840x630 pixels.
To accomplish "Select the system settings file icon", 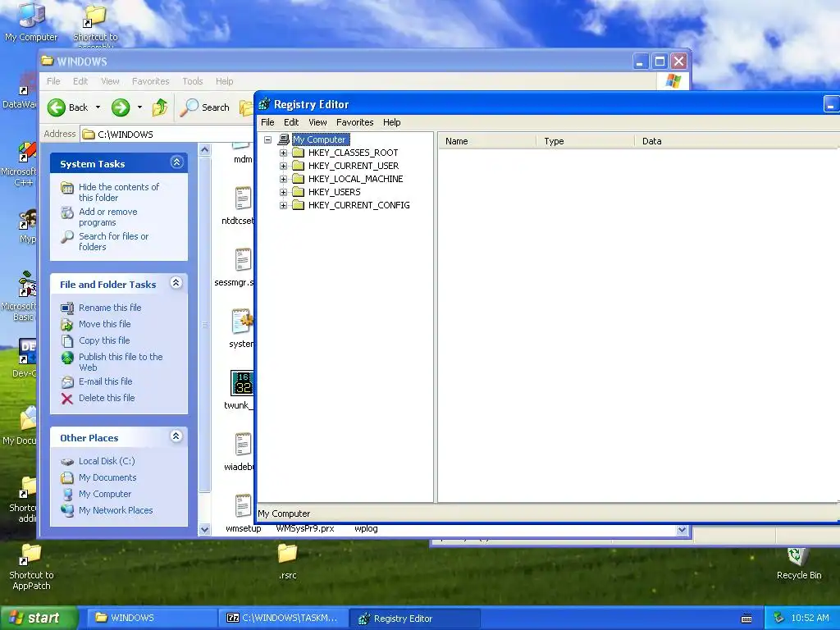I will 242,321.
